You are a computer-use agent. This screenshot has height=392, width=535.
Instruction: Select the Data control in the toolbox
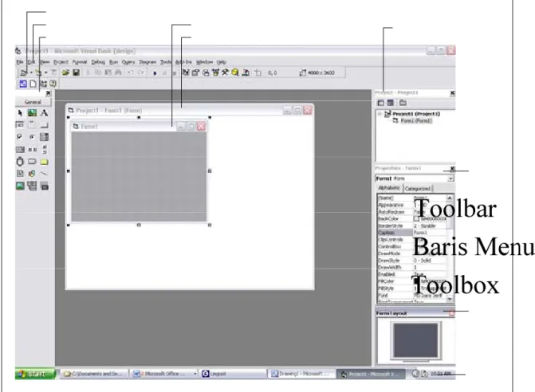(32, 186)
